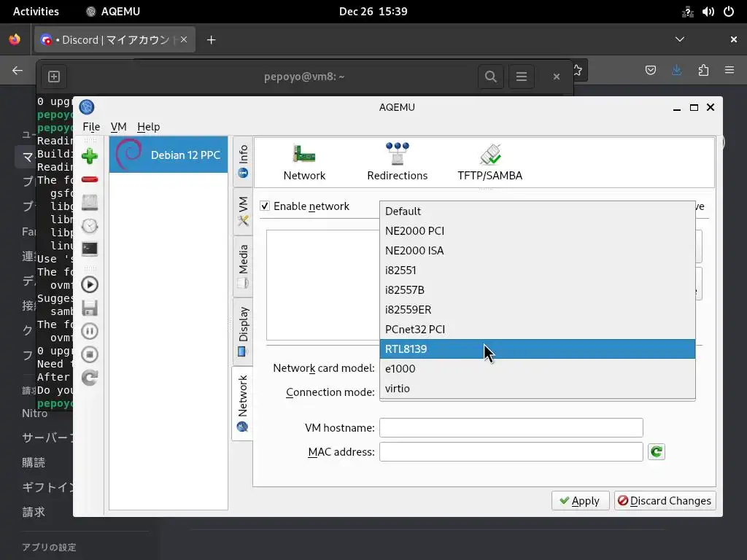This screenshot has width=747, height=560.
Task: Pause the VM with the pause icon
Action: point(90,331)
